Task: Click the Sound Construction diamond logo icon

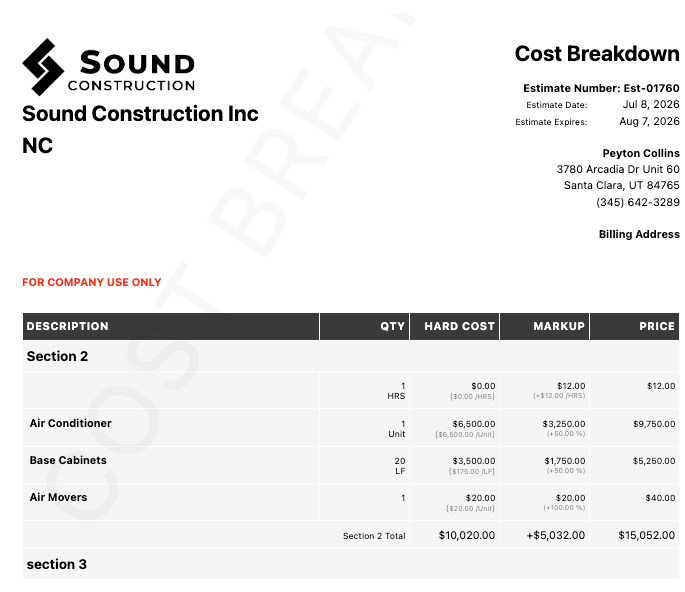Action: pyautogui.click(x=42, y=67)
